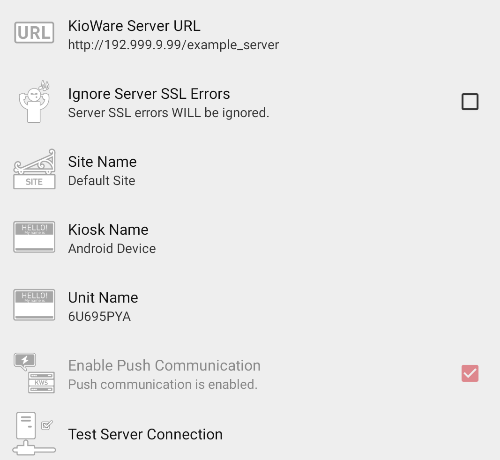
Task: Select the Ignore Server SSL Errors title
Action: (149, 94)
